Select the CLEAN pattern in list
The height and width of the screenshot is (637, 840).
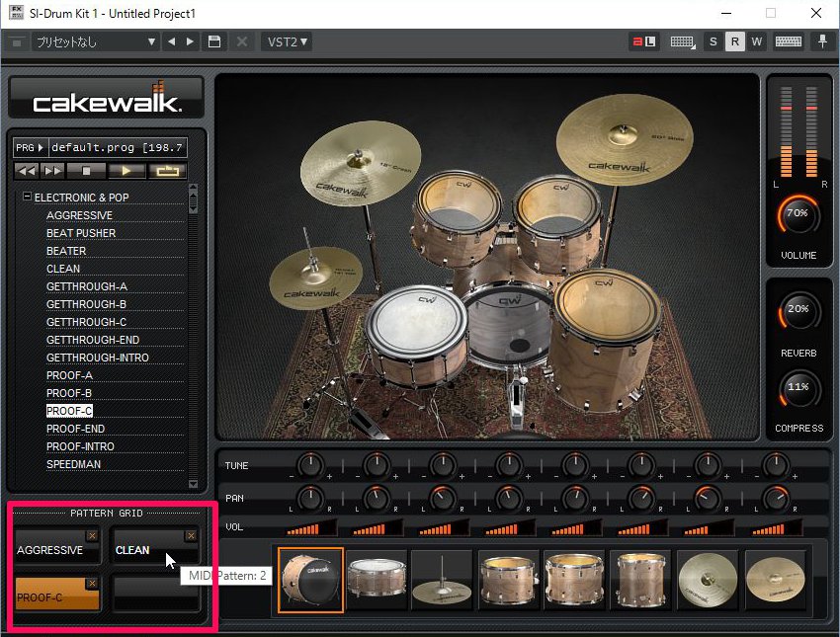tap(63, 269)
